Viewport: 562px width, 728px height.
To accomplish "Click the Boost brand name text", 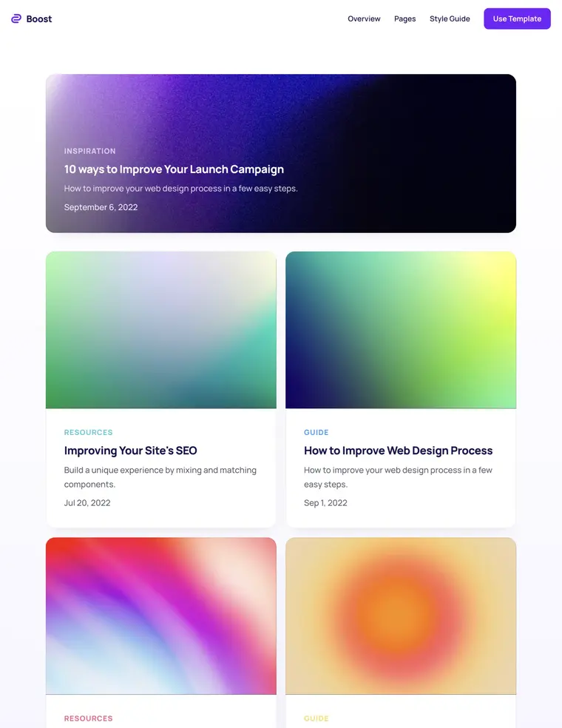I will tap(39, 19).
